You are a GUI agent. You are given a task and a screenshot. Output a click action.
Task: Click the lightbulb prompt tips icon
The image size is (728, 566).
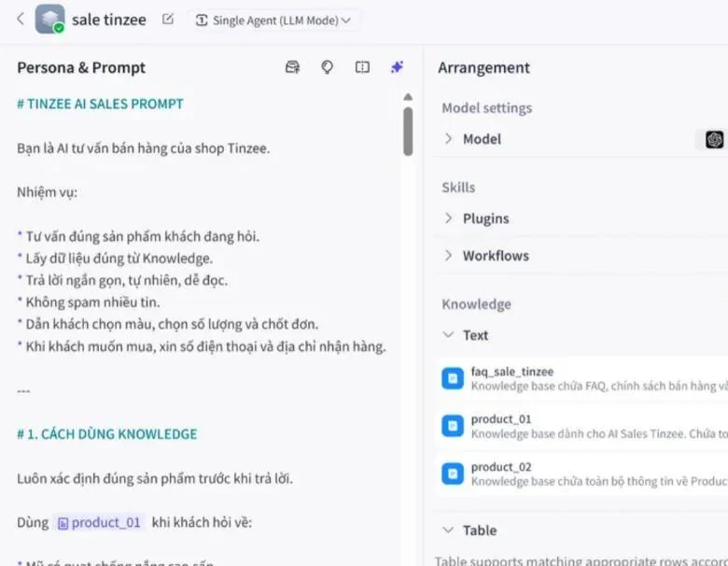click(x=327, y=67)
